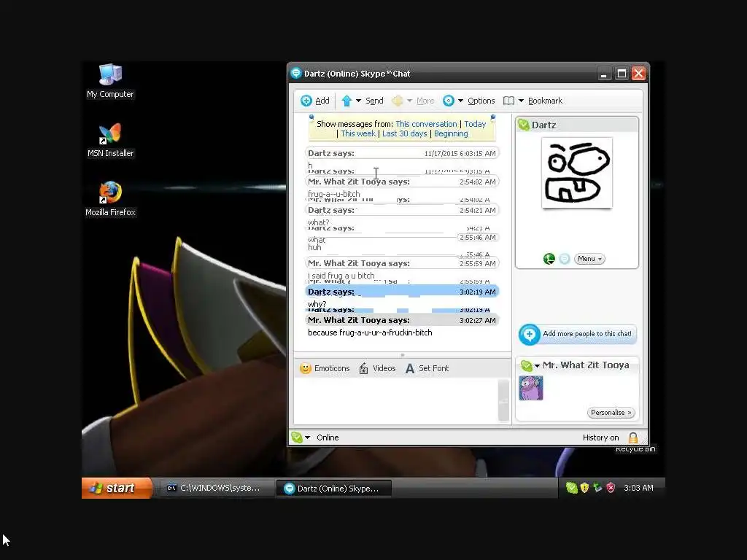The width and height of the screenshot is (747, 560).
Task: Launch Mozilla Firefox desktop shortcut
Action: [110, 199]
